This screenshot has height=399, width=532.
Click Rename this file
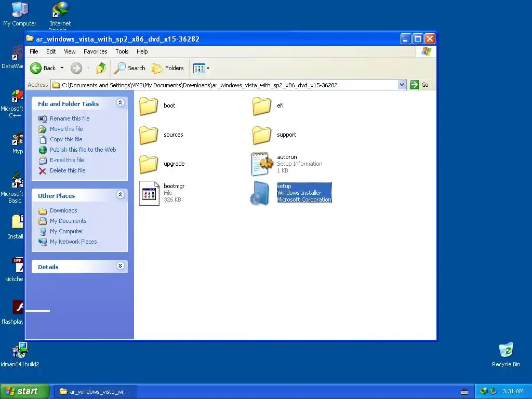point(70,118)
